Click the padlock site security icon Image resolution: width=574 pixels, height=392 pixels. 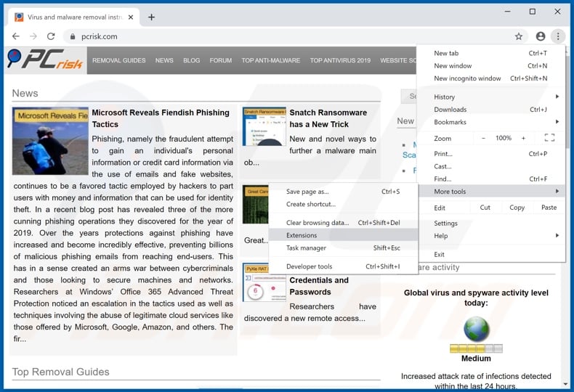73,36
